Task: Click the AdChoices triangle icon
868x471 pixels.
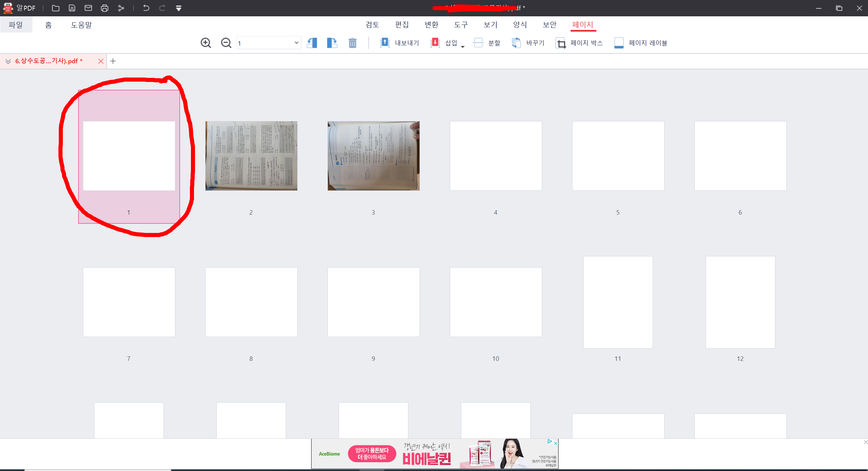Action: point(550,441)
